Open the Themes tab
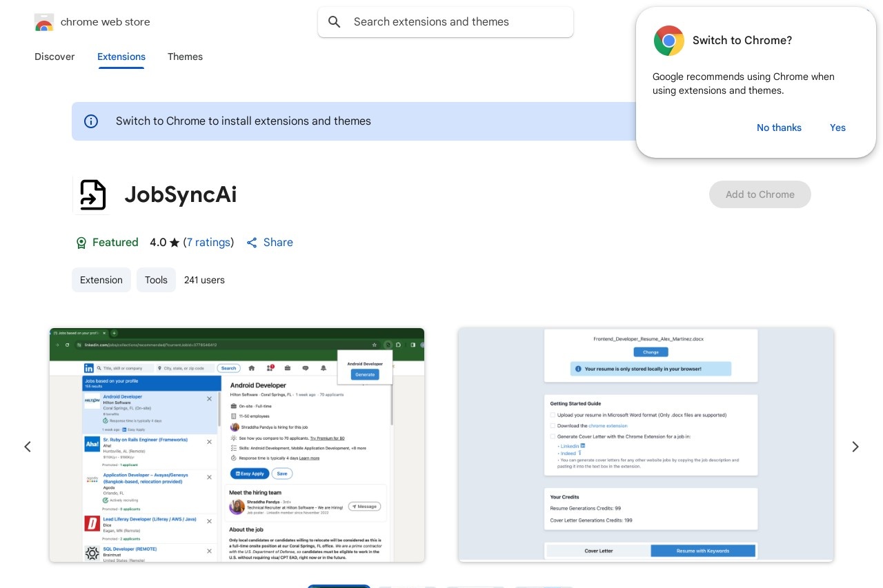Screen dimensions: 883x588 (x=185, y=57)
